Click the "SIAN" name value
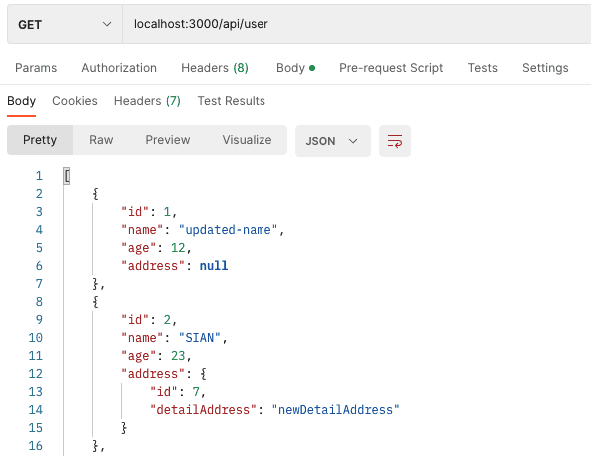This screenshot has height=456, width=591. [200, 338]
